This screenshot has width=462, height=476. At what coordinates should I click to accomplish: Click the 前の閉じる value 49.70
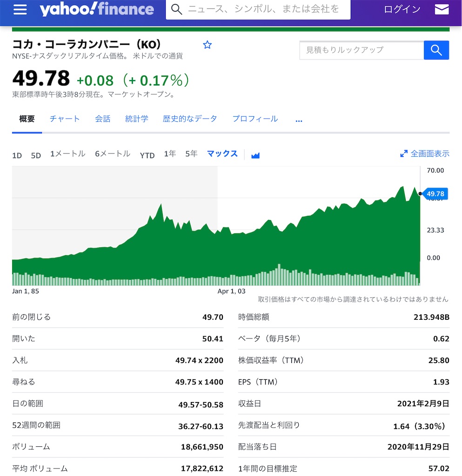click(x=213, y=317)
